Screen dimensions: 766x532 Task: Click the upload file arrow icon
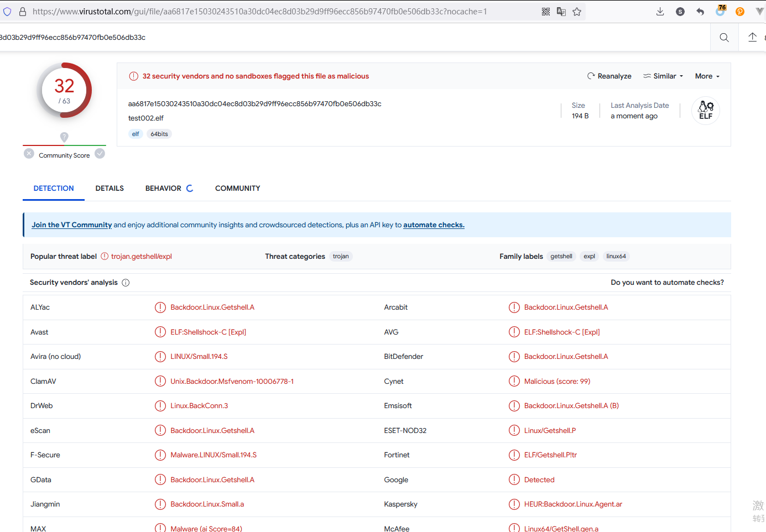(752, 37)
